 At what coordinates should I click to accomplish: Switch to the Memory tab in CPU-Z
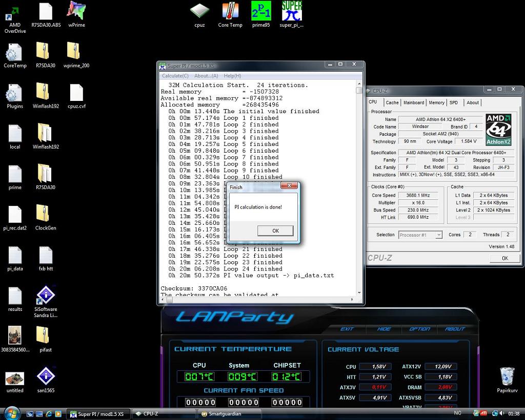click(437, 102)
